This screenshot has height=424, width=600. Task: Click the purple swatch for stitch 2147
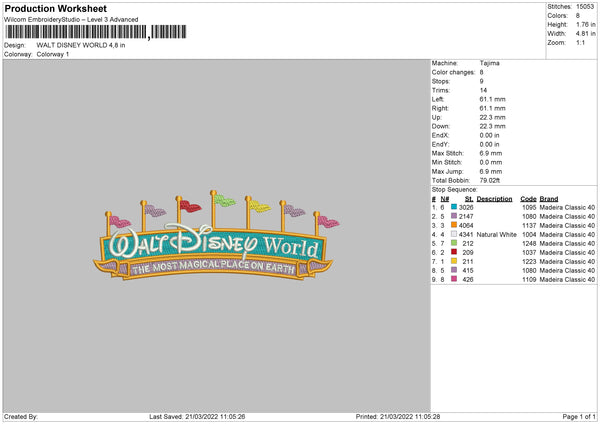(454, 216)
